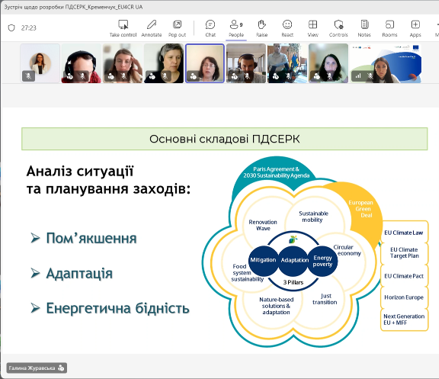Click the Just transition label
Viewport: 439px width, 379px height.
325,299
